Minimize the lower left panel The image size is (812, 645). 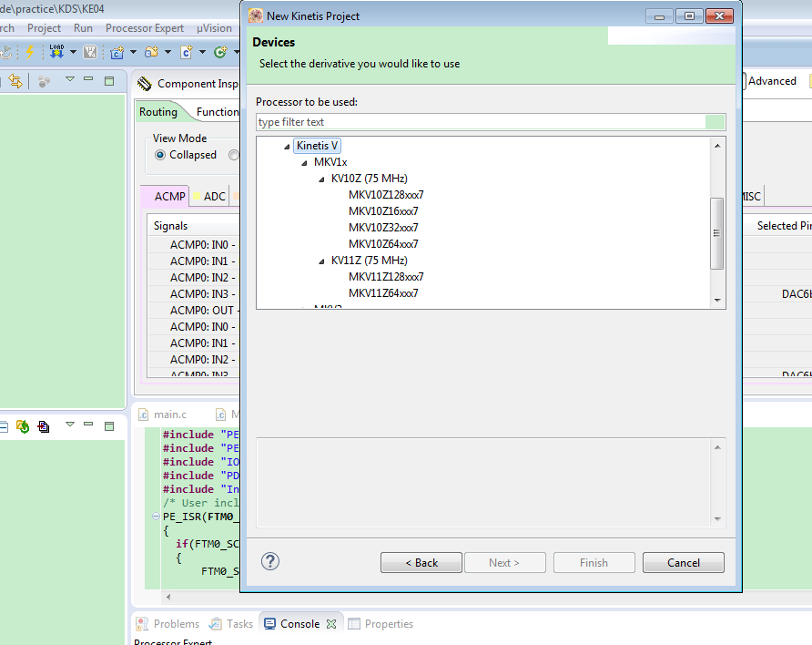(88, 424)
